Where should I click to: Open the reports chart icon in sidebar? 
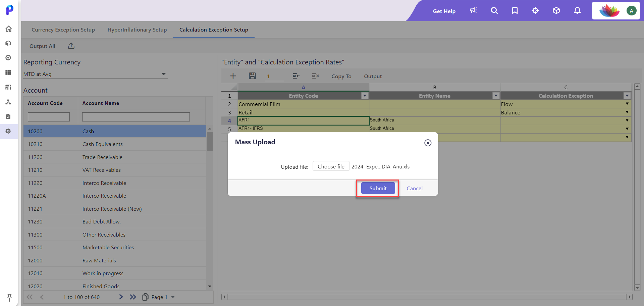point(8,87)
